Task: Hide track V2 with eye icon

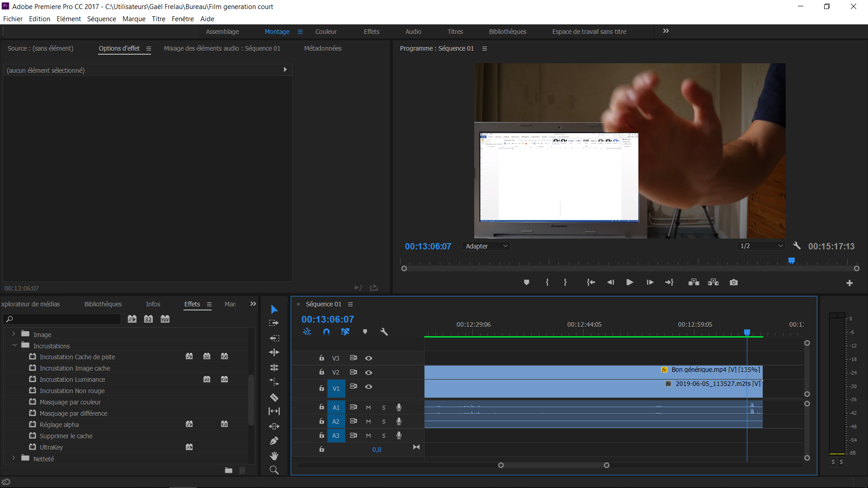Action: point(368,372)
